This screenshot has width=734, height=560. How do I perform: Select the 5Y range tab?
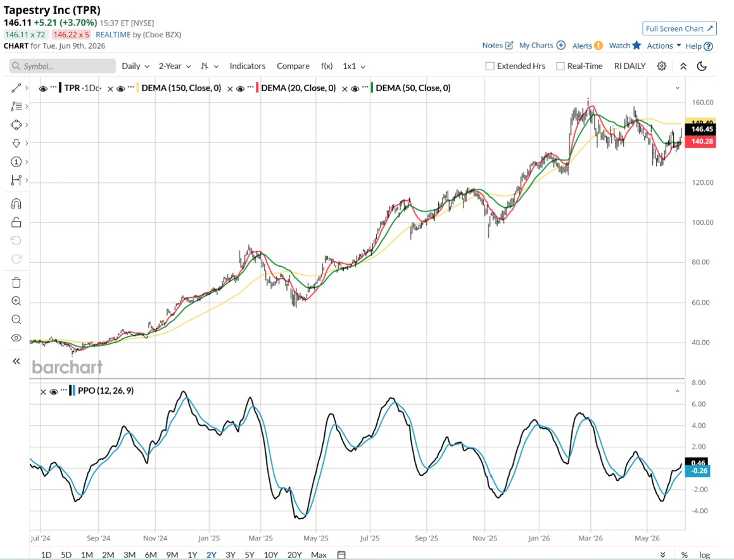[x=249, y=555]
